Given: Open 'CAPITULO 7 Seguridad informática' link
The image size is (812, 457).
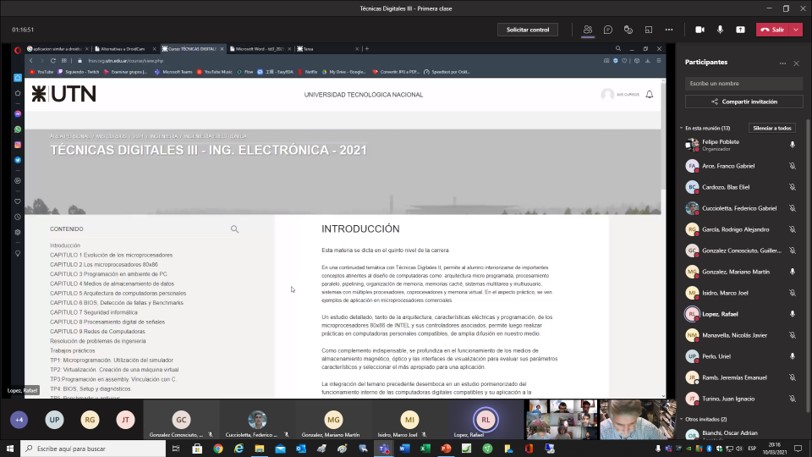Looking at the screenshot, I should pos(94,312).
